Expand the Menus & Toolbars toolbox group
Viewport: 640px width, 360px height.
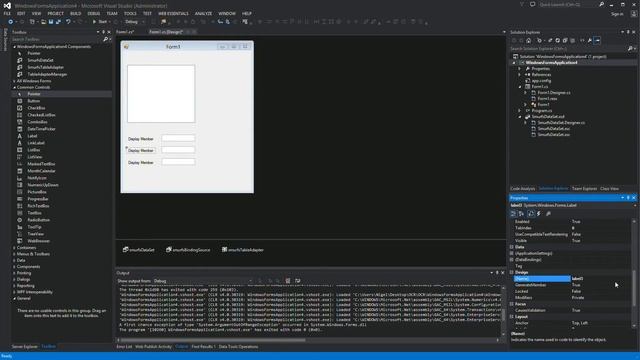[x=14, y=254]
